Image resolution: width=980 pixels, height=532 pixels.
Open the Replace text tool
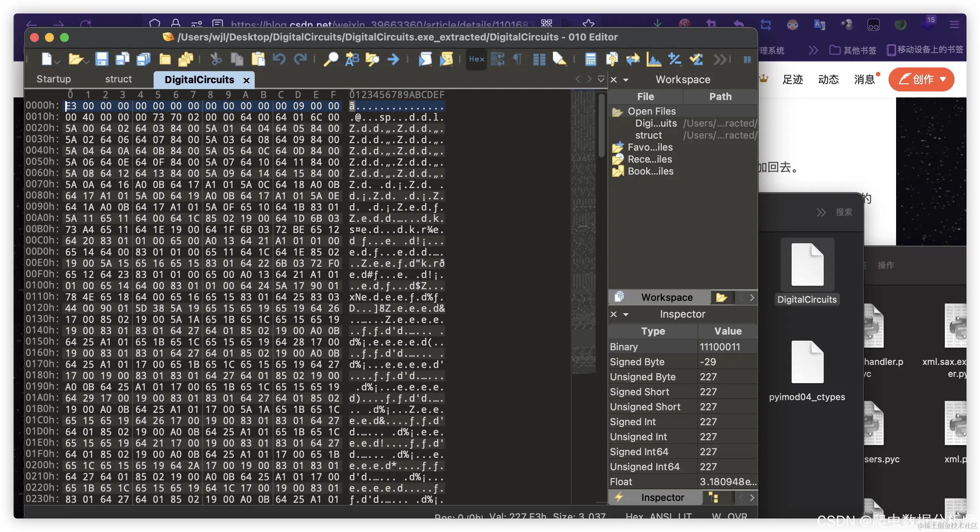pos(352,59)
